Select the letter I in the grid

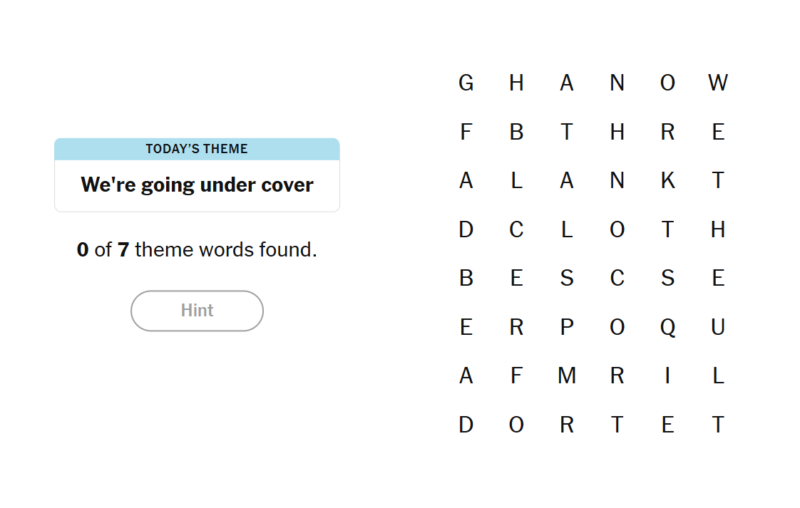coord(667,376)
